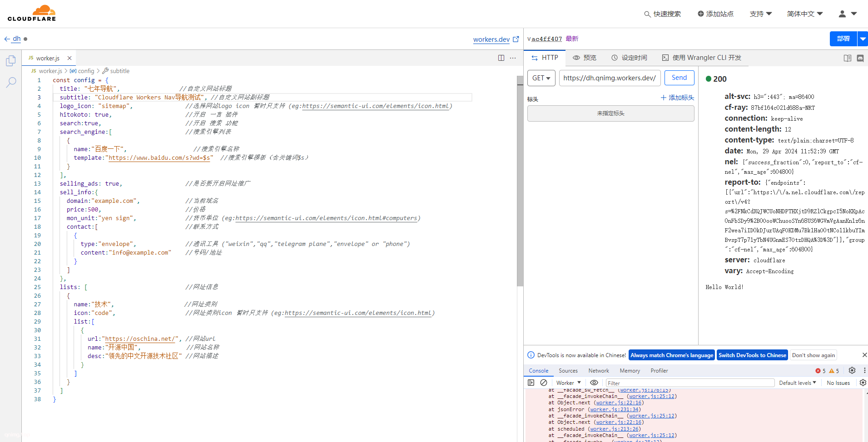The image size is (868, 442).
Task: Open the baidu.com template URL in code
Action: (x=159, y=157)
